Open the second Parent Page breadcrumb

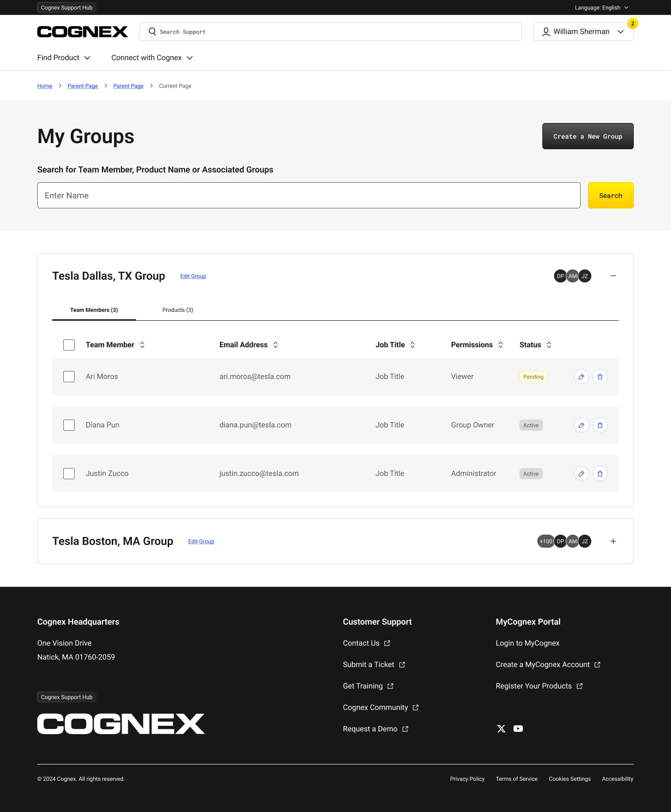point(128,86)
